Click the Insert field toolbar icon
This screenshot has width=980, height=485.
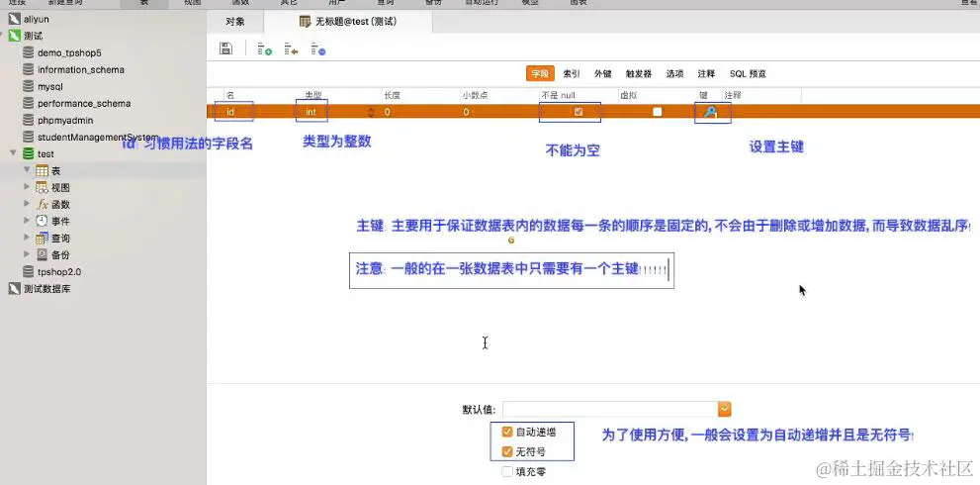coord(291,48)
